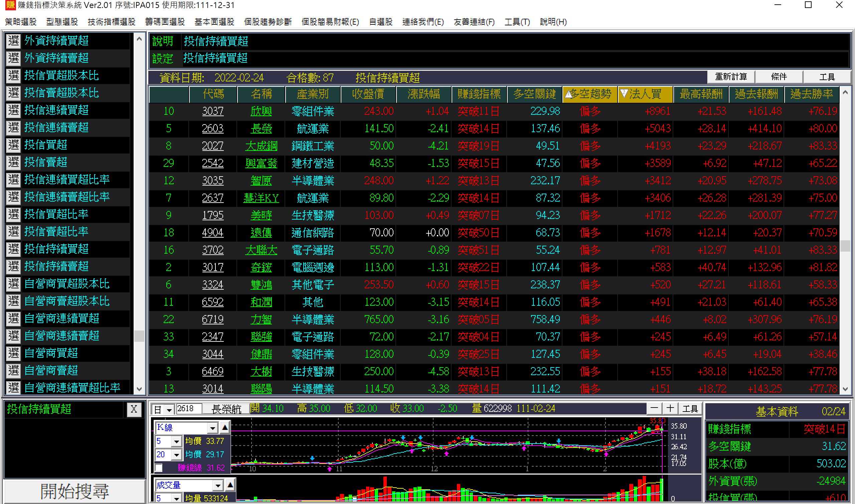
Task: Collapse 成交量 panel with triangle button
Action: 230,485
